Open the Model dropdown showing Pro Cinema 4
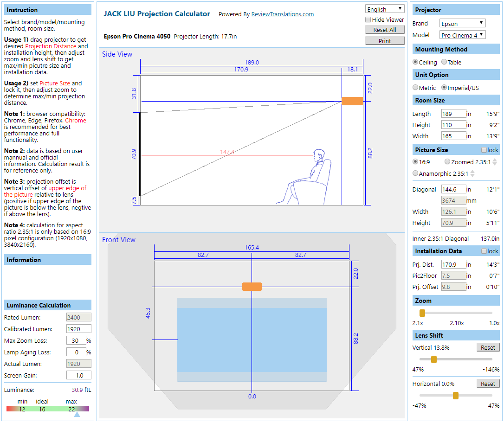Viewport: 504px width, 423px height. tap(462, 35)
